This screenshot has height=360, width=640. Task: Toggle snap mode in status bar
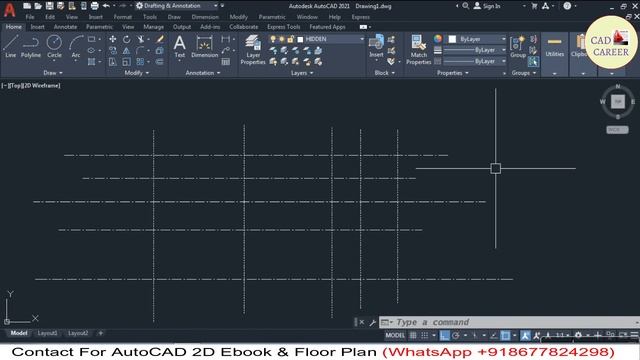click(x=424, y=336)
